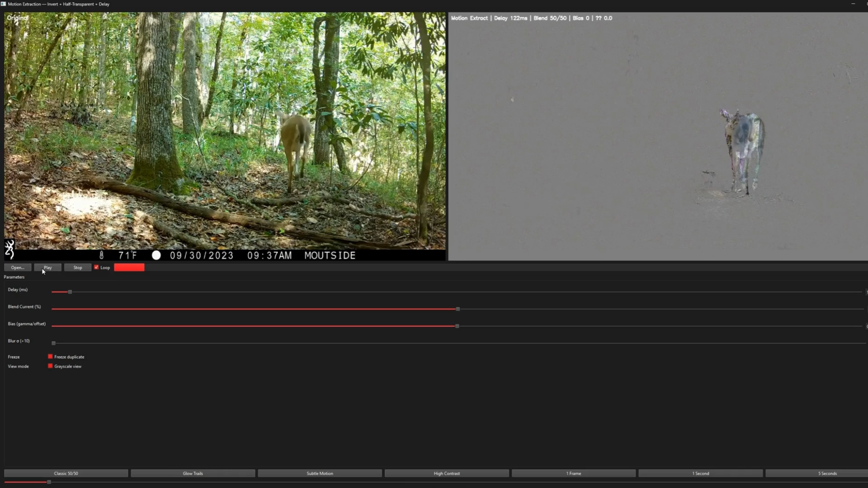Click the bottom playback position slider handle
Viewport: 868px width, 488px height.
coord(49,482)
